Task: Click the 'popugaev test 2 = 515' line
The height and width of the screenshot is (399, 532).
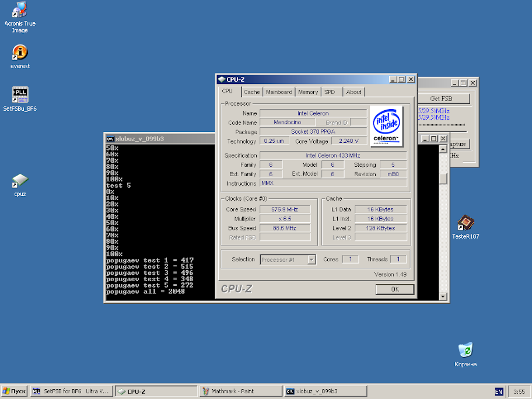Action: pyautogui.click(x=149, y=267)
